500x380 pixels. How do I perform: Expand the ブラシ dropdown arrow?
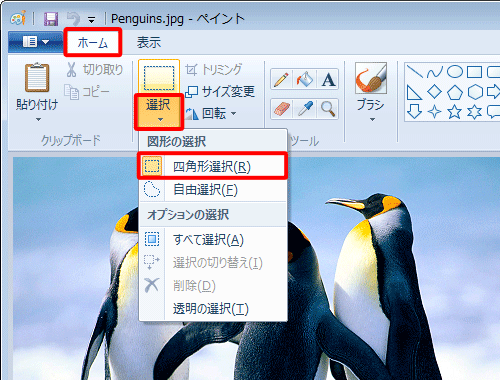point(372,119)
